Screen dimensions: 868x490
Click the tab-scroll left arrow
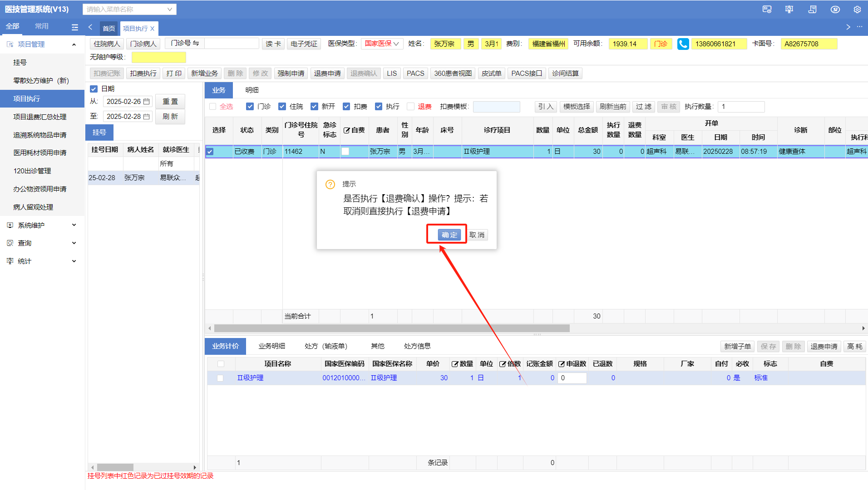tap(90, 27)
